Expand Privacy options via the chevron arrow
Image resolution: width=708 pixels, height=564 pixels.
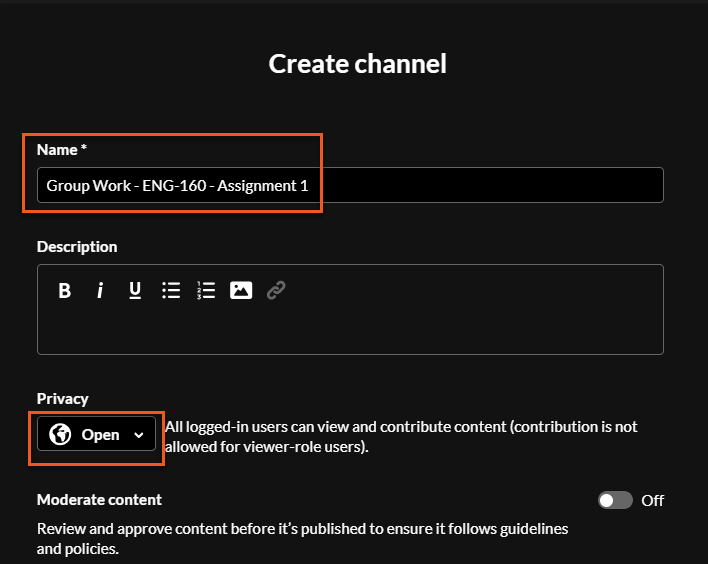(139, 435)
